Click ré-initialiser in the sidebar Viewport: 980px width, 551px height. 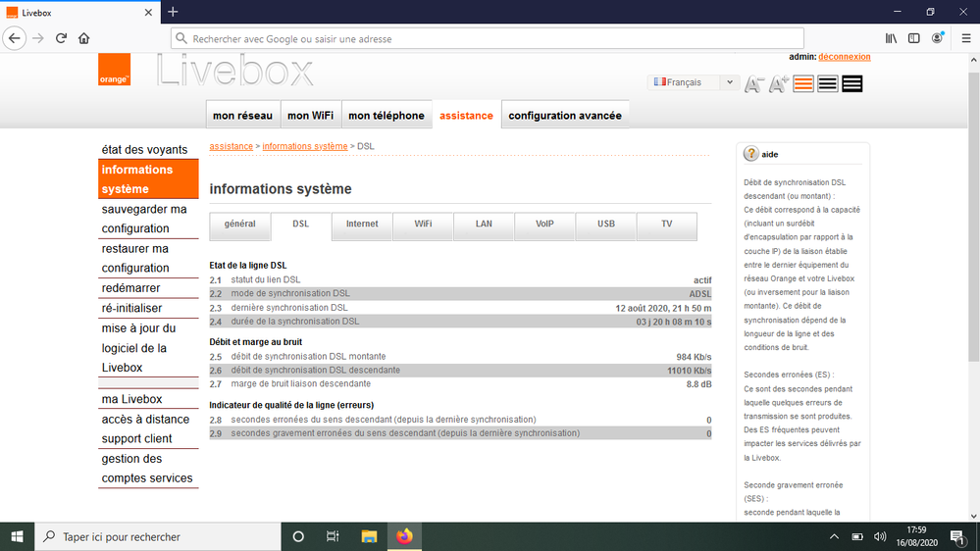click(131, 308)
